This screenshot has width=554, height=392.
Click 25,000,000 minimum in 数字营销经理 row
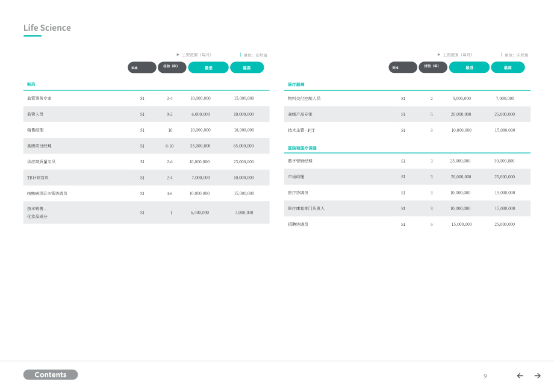point(461,161)
